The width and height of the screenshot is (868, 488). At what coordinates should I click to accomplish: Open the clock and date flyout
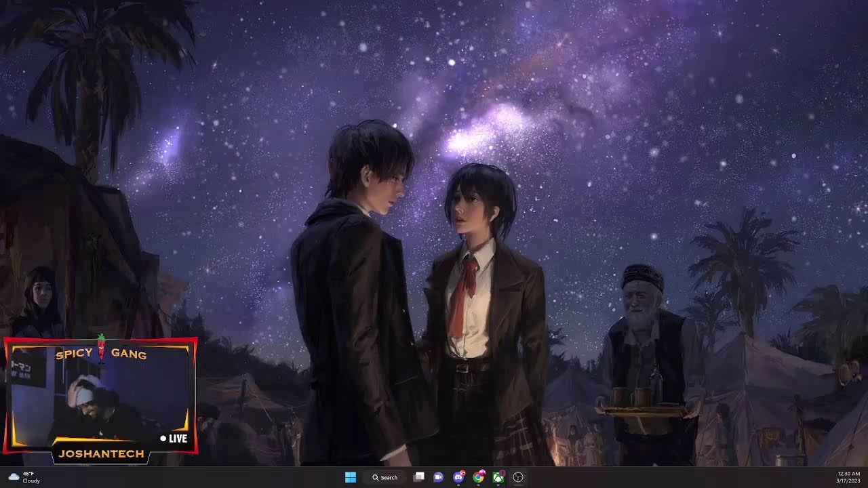[x=849, y=477]
